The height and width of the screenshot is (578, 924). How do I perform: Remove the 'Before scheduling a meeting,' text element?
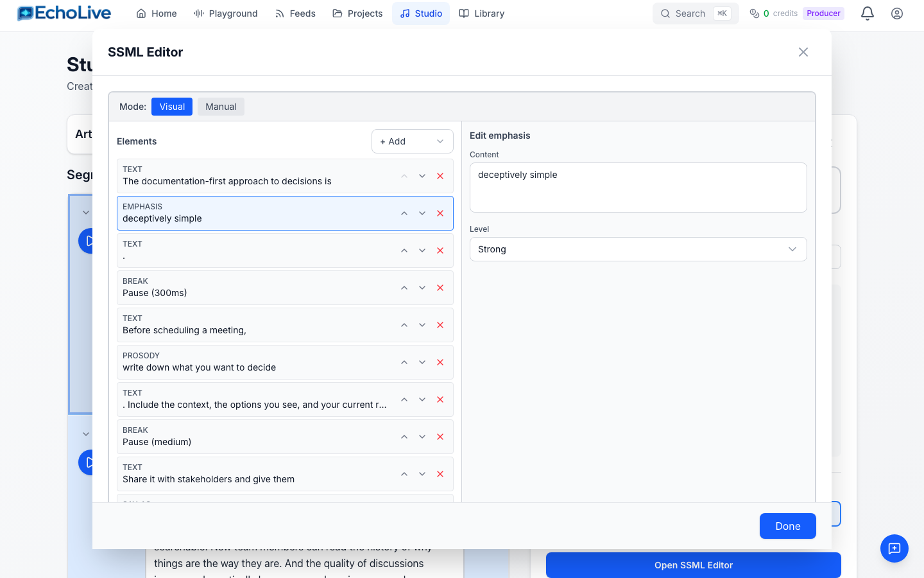click(x=440, y=325)
